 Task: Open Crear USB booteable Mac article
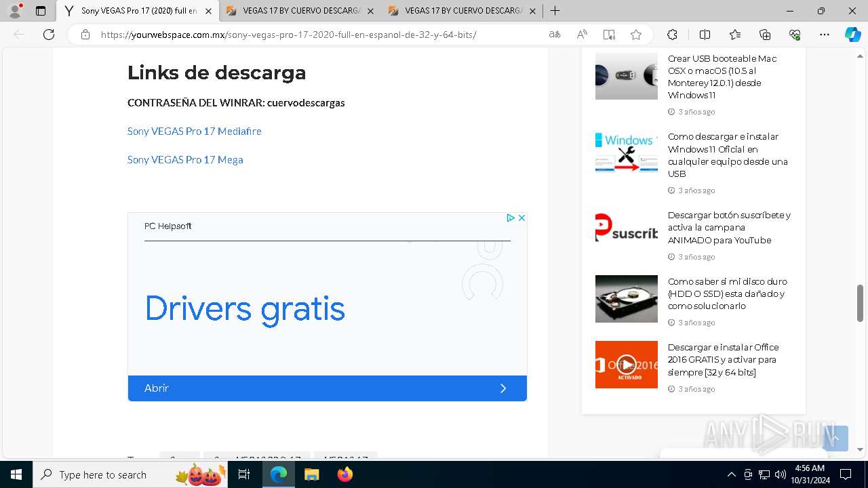[723, 77]
